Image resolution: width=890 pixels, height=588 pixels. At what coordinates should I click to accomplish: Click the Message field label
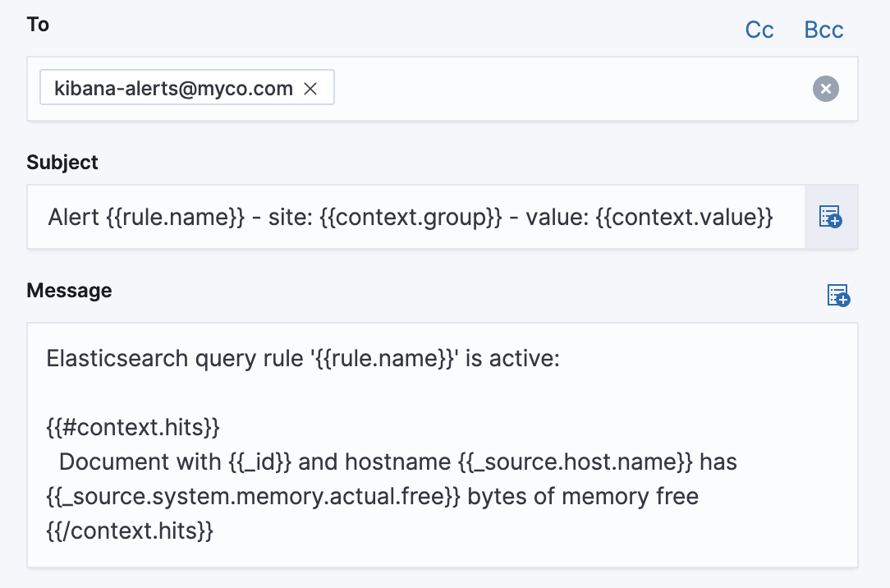69,290
